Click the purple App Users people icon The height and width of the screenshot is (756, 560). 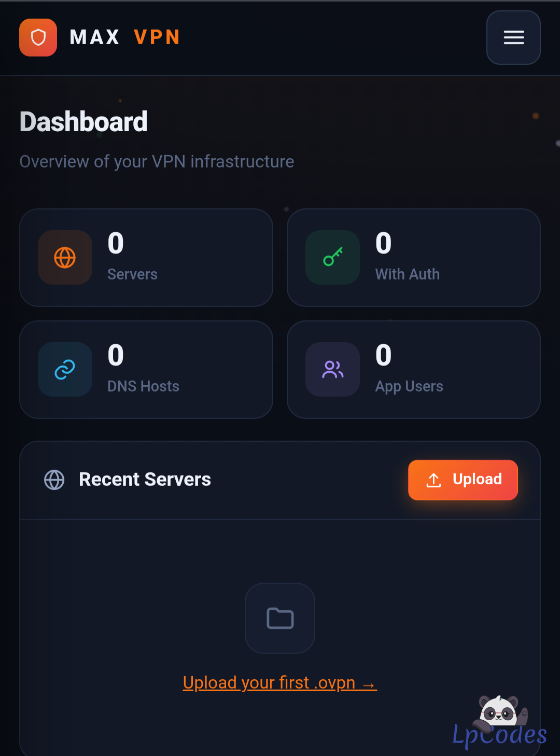coord(332,369)
